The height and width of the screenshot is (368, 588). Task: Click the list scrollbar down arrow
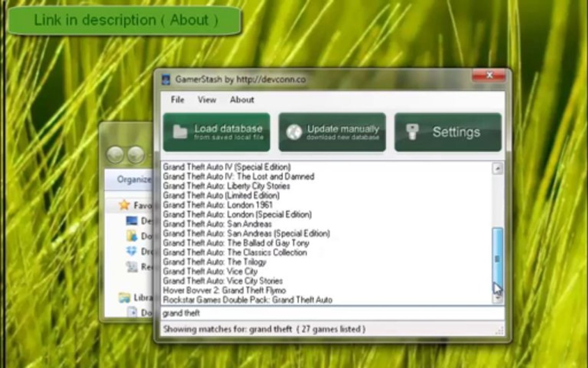(497, 298)
